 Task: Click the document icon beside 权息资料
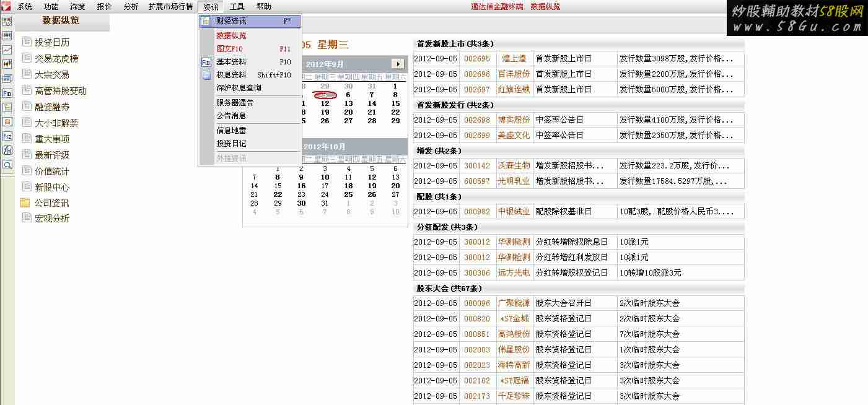coord(206,76)
